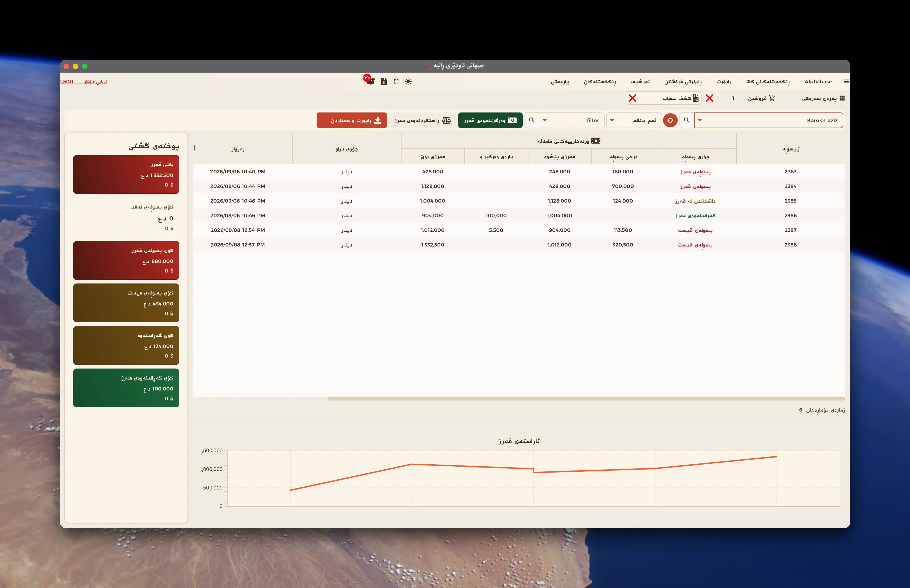This screenshot has height=588, width=910.
Task: Click the کۆی پسولەی قەرز 880,000 card
Action: (126, 260)
